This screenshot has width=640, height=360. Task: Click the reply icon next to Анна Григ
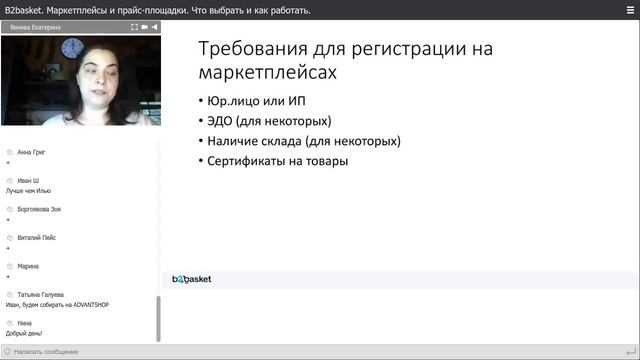click(x=10, y=152)
